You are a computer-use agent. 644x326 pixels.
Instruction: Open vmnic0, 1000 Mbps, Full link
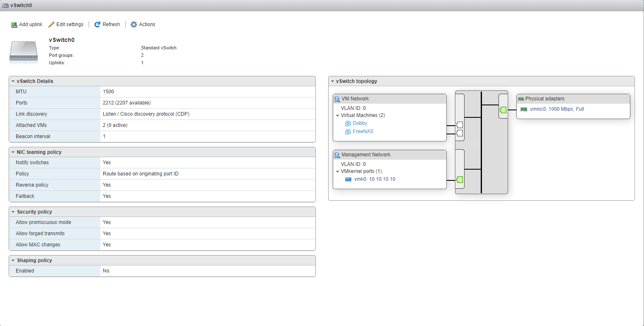(x=557, y=109)
